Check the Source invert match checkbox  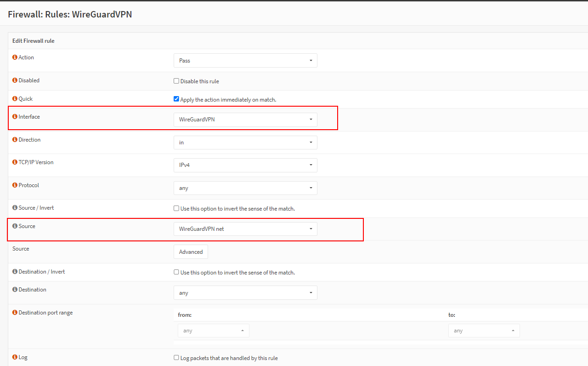pyautogui.click(x=176, y=208)
